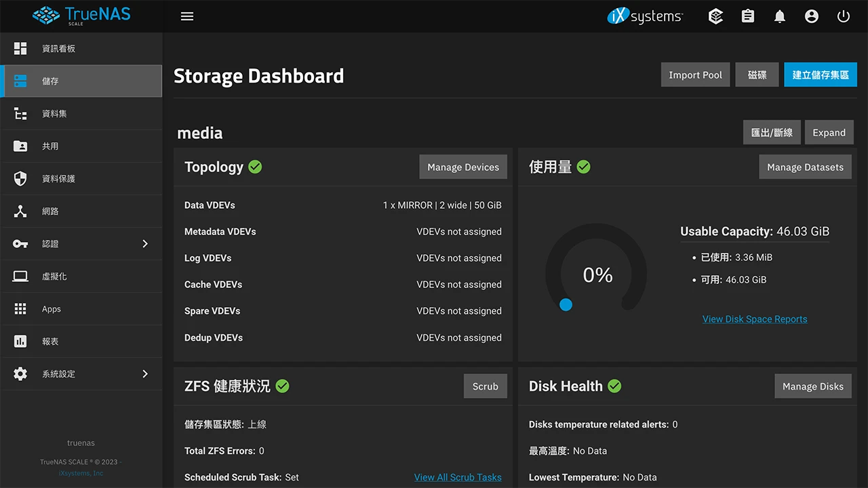Open 虛擬化 sidebar page
Screen dimensions: 868x488
pos(54,277)
